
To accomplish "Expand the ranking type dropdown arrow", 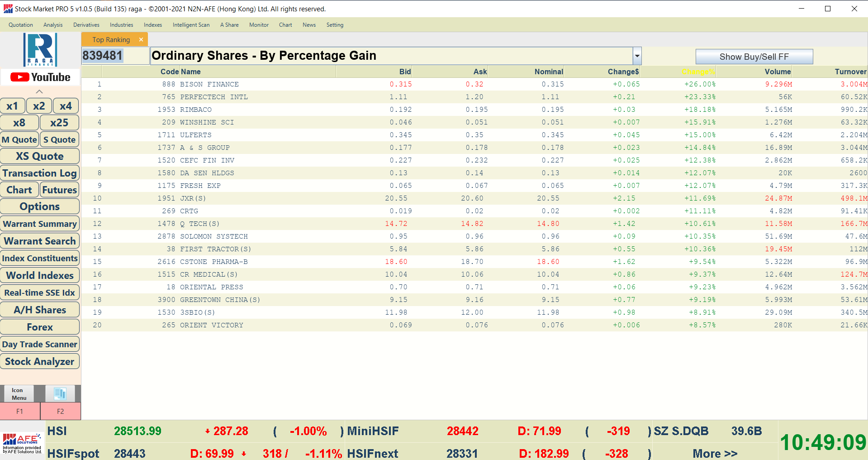I will click(637, 56).
